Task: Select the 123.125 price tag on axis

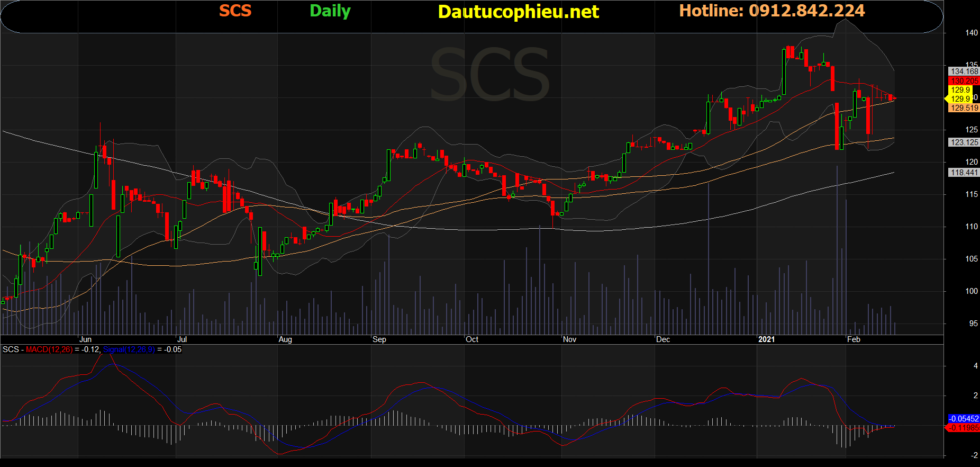Action: (964, 142)
